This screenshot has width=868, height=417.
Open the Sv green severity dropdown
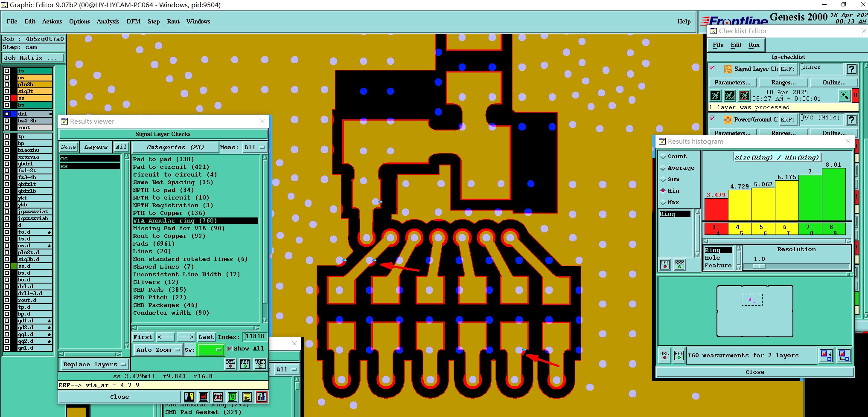click(x=211, y=350)
